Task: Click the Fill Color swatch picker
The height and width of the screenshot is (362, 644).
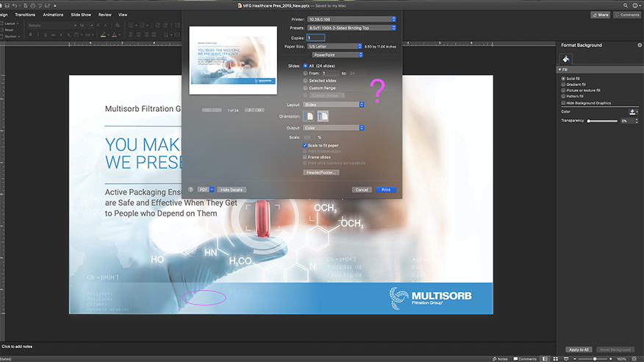Action: [633, 112]
